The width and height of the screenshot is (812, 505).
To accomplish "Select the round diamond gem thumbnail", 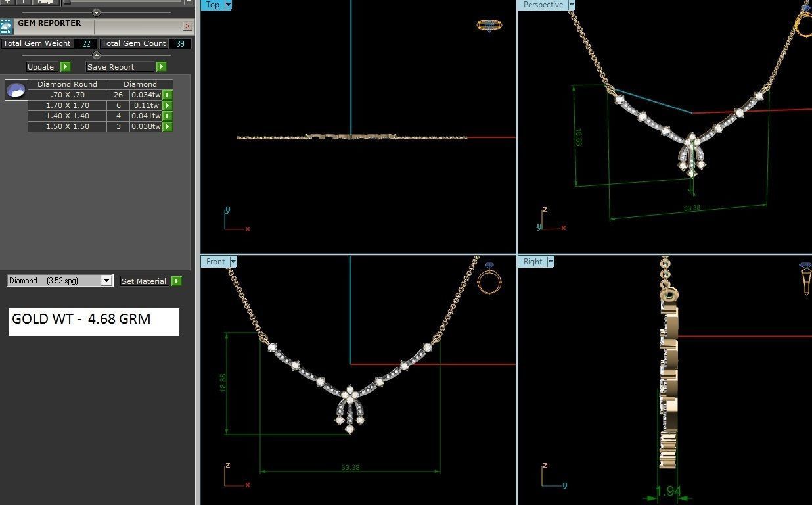I will [16, 89].
